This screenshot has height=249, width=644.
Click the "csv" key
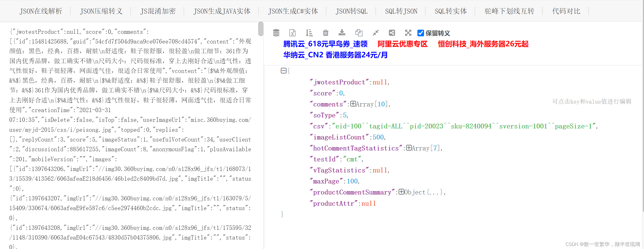319,126
